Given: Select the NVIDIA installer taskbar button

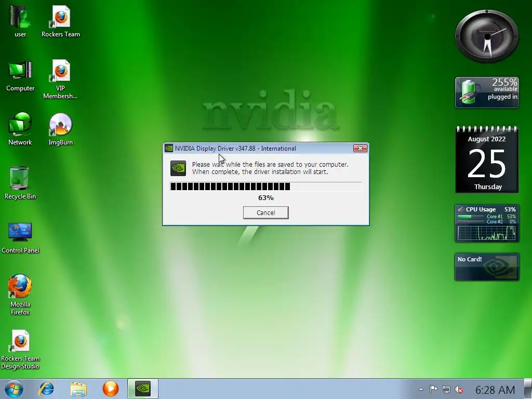Looking at the screenshot, I should click(x=143, y=389).
